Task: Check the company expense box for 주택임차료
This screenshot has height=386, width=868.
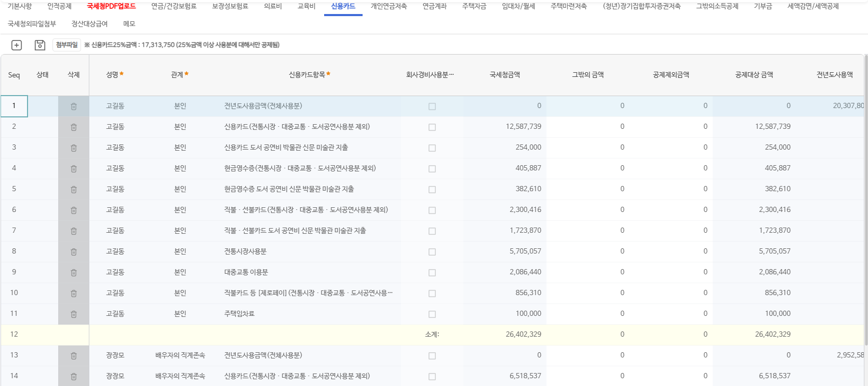Action: point(432,314)
